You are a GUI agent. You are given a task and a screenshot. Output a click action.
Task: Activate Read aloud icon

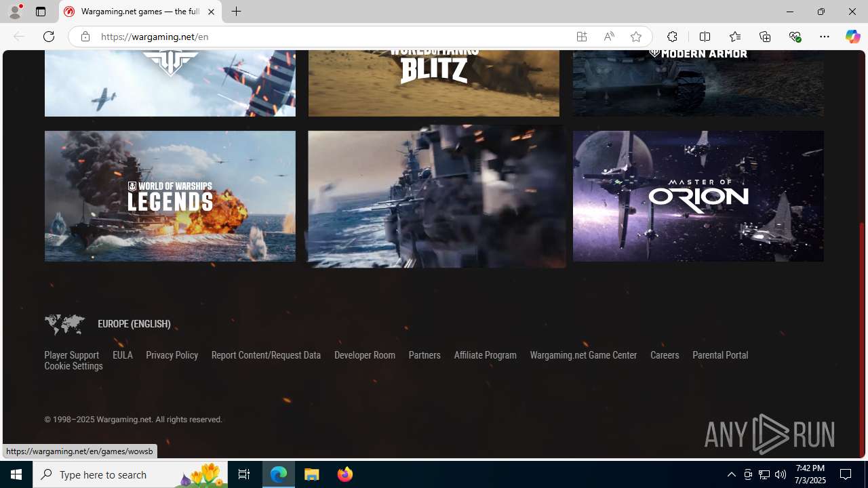pos(609,37)
